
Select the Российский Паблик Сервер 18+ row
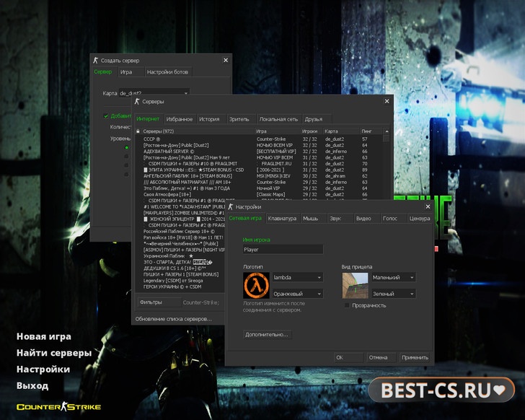[x=180, y=232]
